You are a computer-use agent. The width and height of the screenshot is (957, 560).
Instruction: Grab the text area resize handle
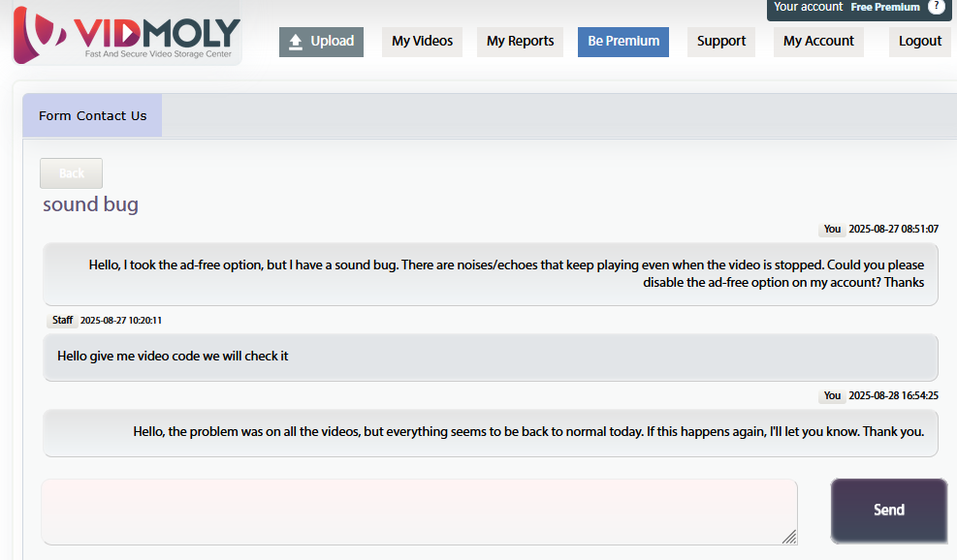click(789, 537)
